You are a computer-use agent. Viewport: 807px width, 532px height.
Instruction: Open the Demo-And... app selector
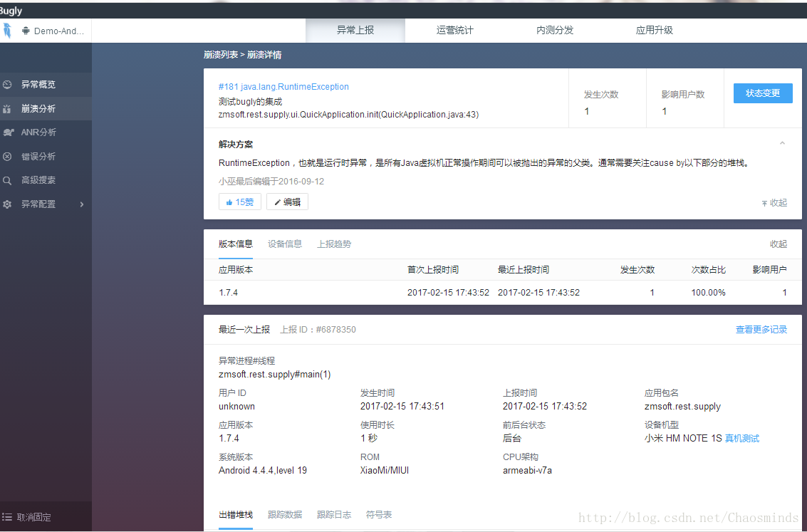(53, 31)
